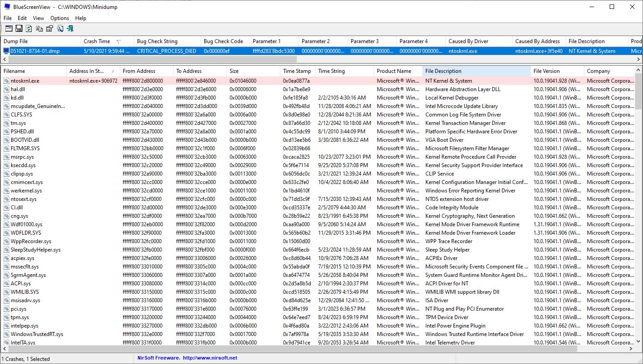This screenshot has width=643, height=364.
Task: Open the Help menu
Action: coord(81,18)
